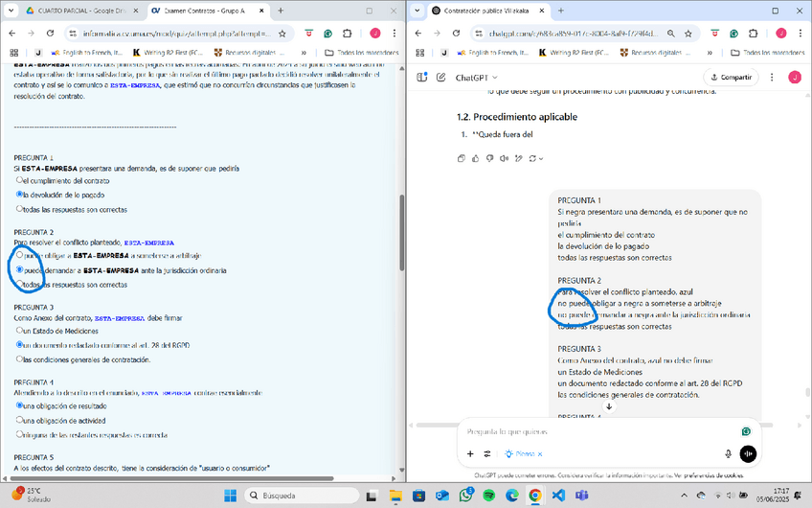Click the Compartir button in ChatGPT
812x508 pixels.
731,78
